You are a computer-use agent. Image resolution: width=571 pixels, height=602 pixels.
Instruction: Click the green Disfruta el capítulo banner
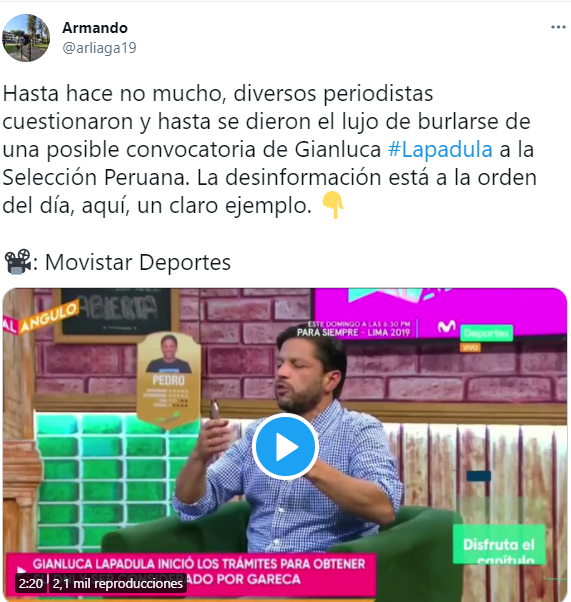[499, 545]
